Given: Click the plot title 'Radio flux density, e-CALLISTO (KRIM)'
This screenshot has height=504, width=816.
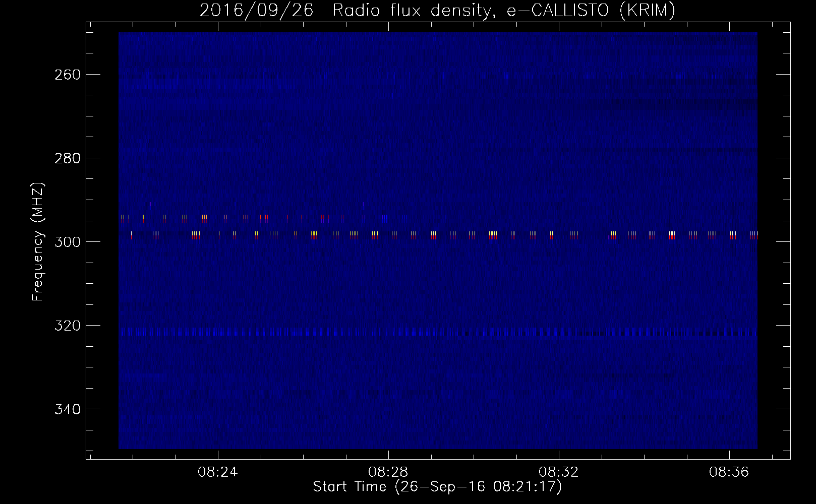Looking at the screenshot, I should tap(503, 10).
